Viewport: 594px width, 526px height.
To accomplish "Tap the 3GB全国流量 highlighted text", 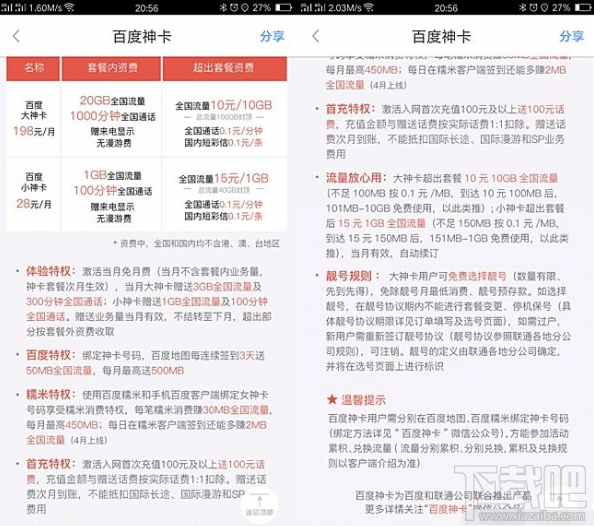I will click(223, 286).
